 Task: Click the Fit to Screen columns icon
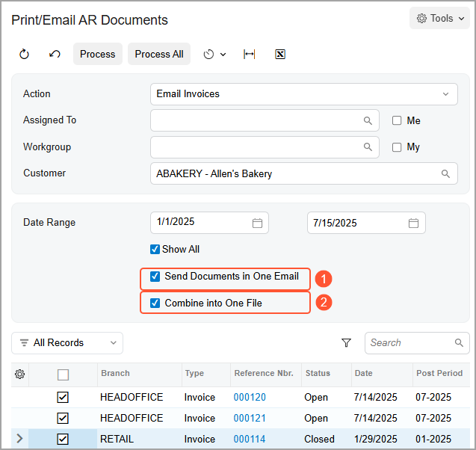click(250, 54)
